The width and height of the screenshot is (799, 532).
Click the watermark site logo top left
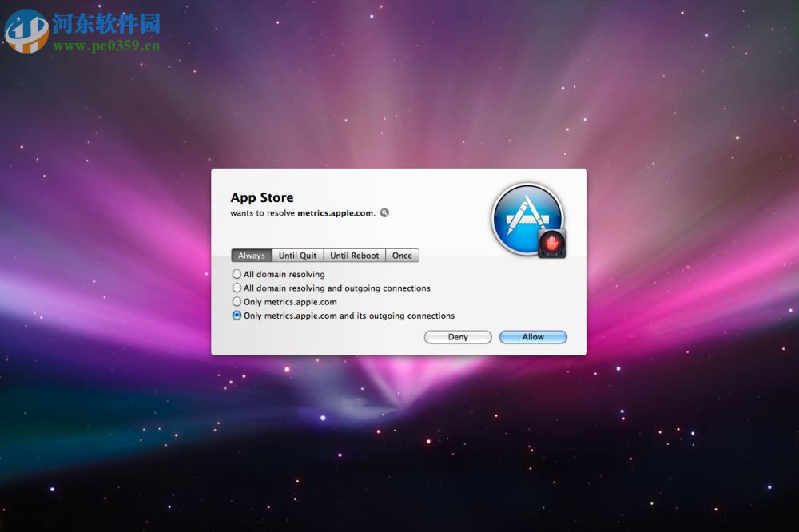pos(26,25)
